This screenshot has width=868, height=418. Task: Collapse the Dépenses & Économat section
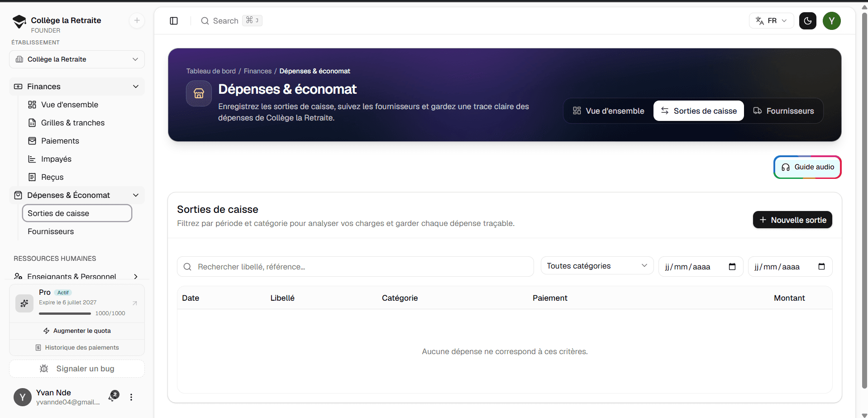coord(77,195)
